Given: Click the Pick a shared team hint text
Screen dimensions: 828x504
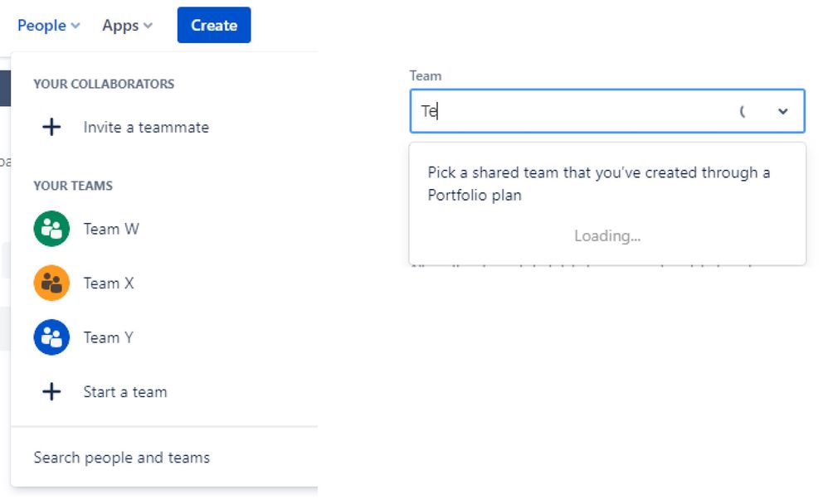Looking at the screenshot, I should pyautogui.click(x=599, y=184).
